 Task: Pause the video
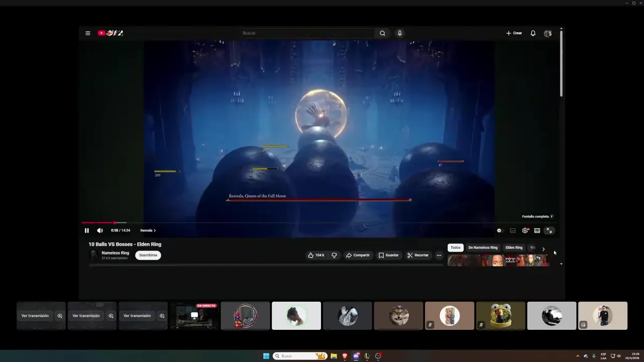pyautogui.click(x=87, y=230)
